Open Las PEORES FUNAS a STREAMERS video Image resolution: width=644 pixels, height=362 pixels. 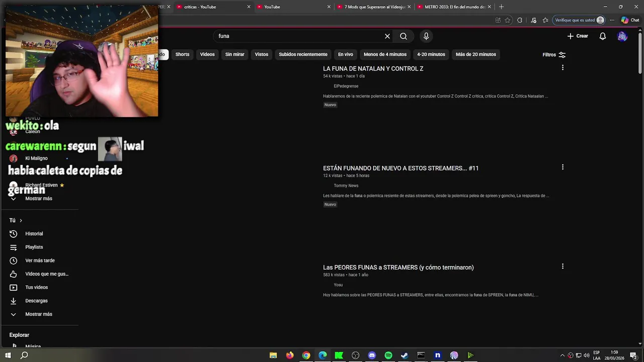click(x=398, y=267)
